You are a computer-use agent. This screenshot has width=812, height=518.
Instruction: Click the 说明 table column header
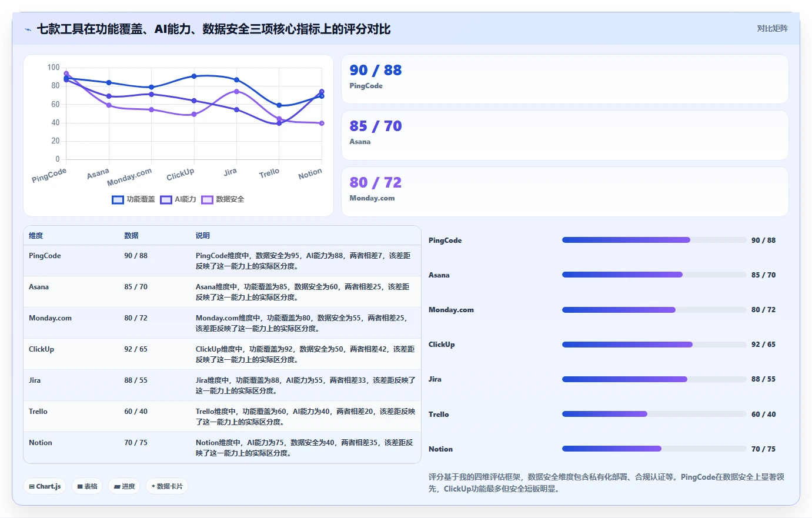coord(203,235)
